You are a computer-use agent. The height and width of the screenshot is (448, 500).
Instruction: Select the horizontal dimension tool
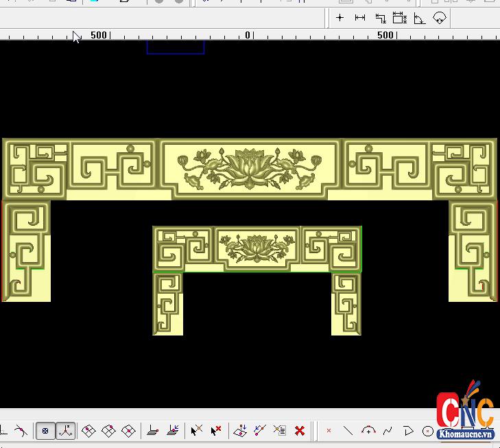tap(359, 18)
